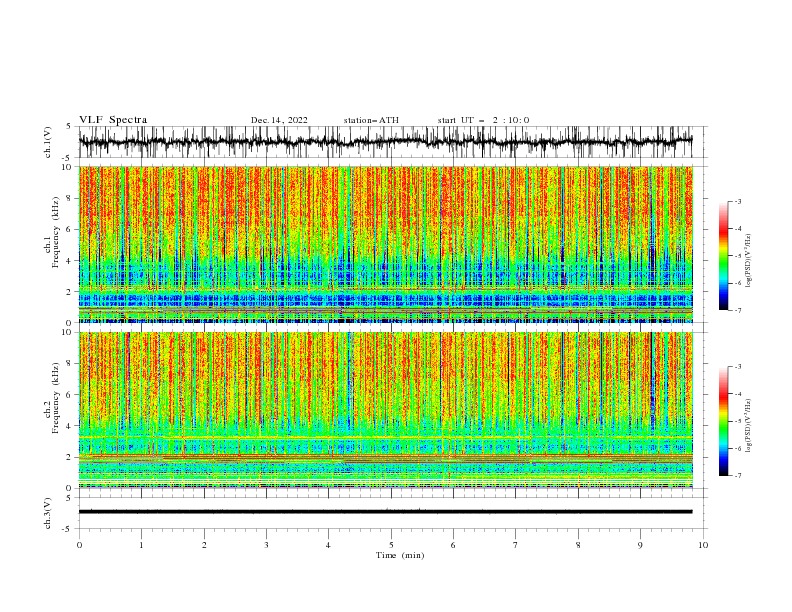792x612 pixels.
Task: Click the "3" tick on the Time axis
Action: (266, 545)
